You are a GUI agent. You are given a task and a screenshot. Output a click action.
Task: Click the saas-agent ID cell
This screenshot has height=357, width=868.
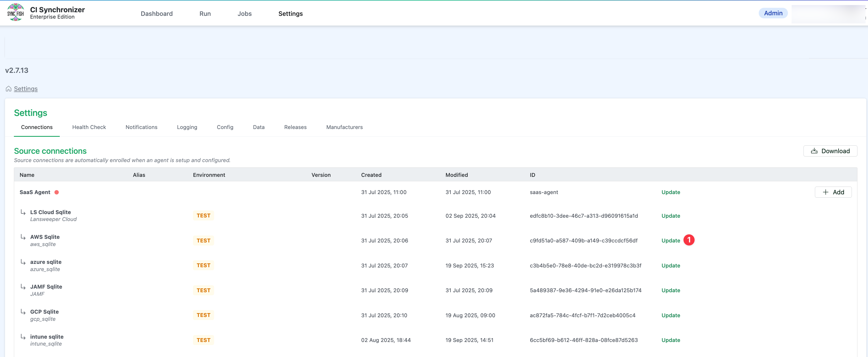tap(544, 192)
